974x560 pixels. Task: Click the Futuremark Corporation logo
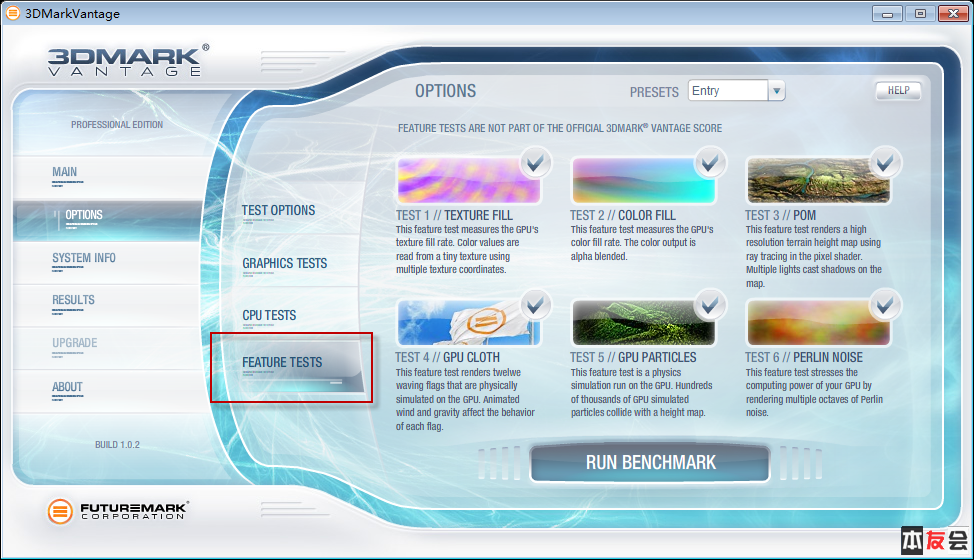point(117,511)
